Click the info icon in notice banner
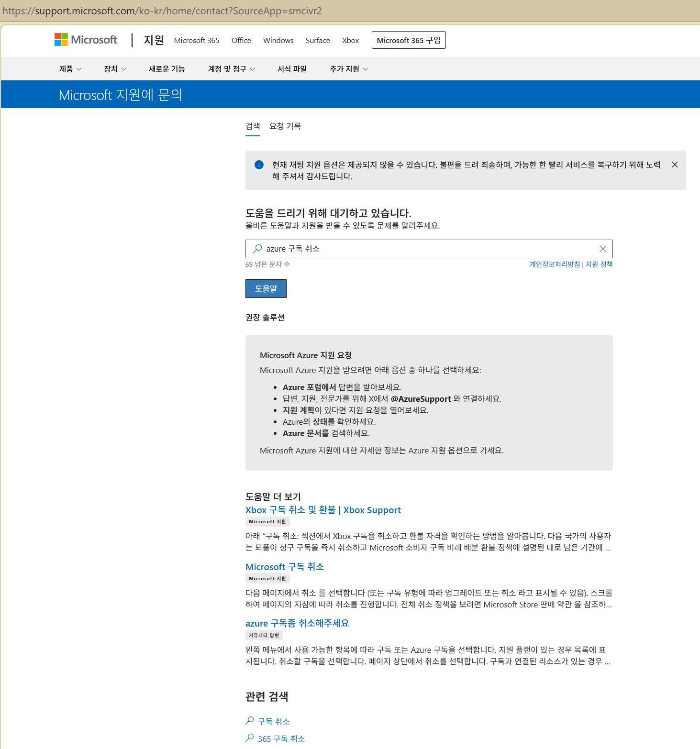This screenshot has height=749, width=700. (x=259, y=165)
